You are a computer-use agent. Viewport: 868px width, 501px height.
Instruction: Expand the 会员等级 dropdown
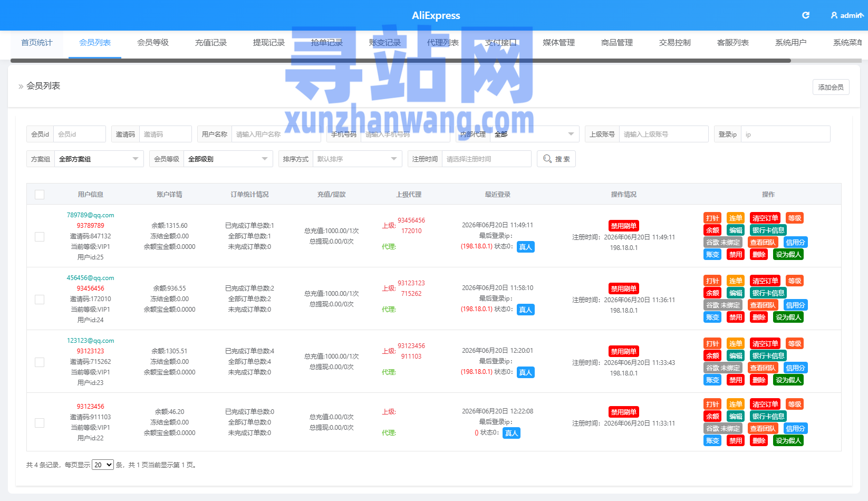228,159
